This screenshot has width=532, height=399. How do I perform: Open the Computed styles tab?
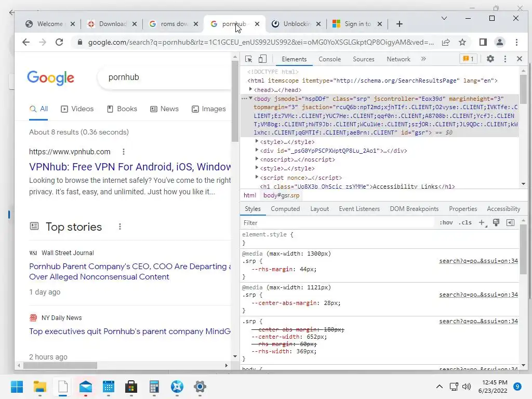point(285,209)
